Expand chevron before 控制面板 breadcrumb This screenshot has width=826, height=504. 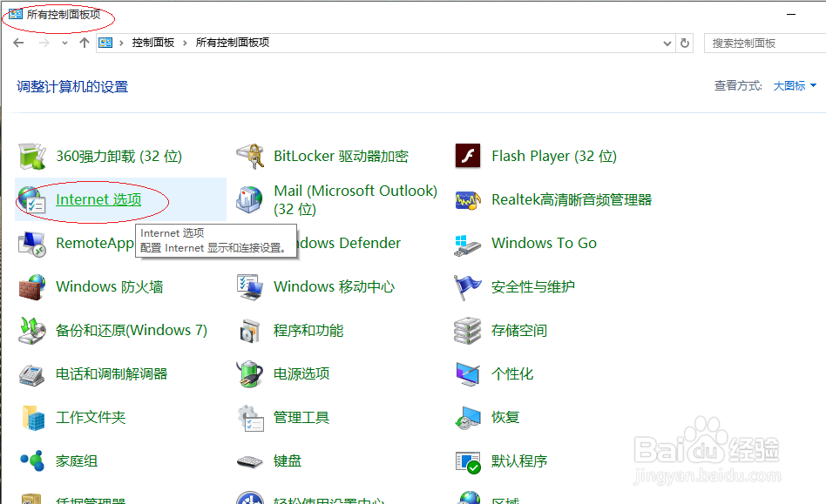point(122,44)
